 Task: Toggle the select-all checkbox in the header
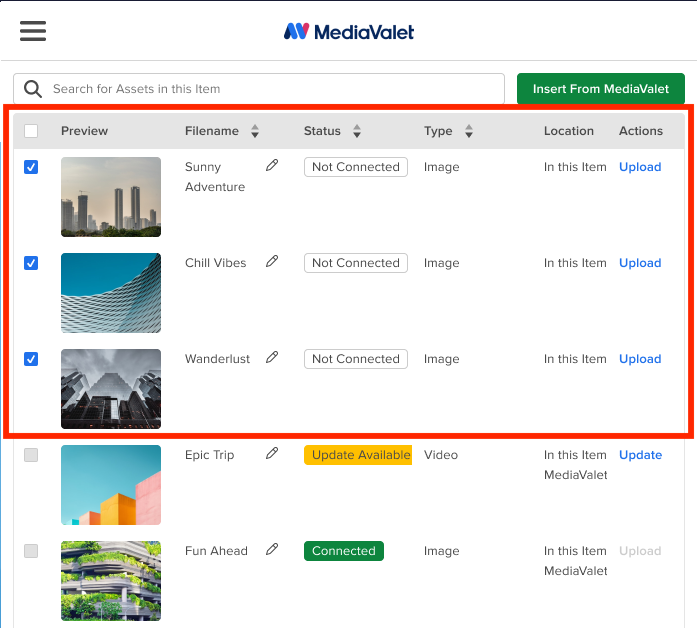[x=31, y=131]
